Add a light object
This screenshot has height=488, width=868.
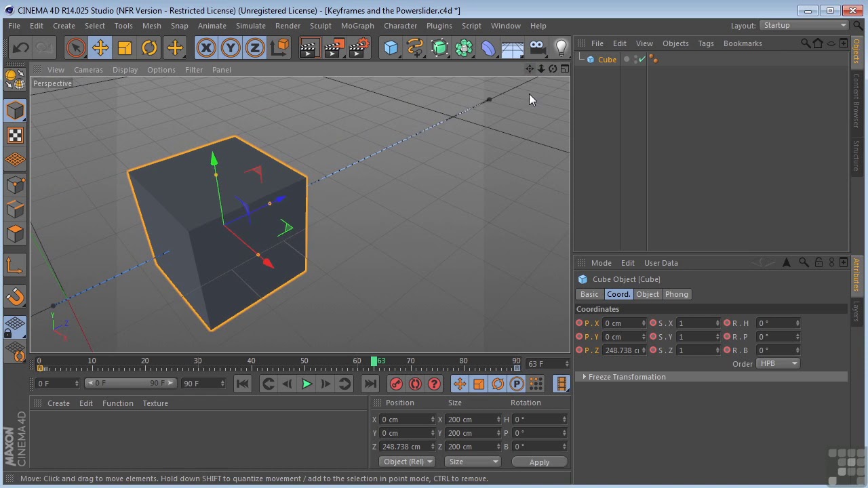click(x=561, y=47)
